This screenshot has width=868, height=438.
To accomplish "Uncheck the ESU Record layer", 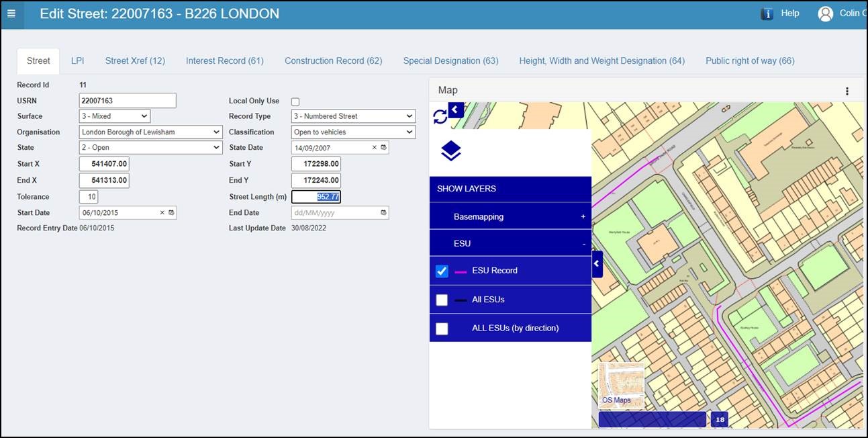I will click(442, 271).
